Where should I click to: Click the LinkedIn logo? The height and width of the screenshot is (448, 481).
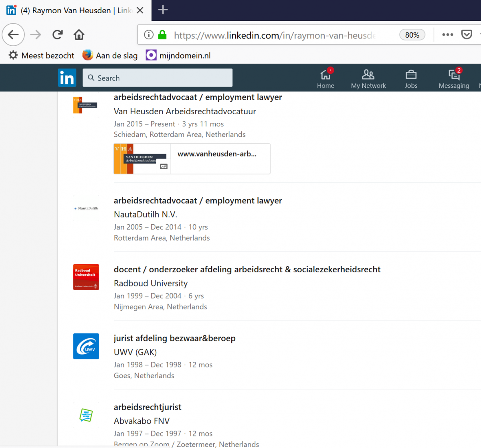(67, 77)
